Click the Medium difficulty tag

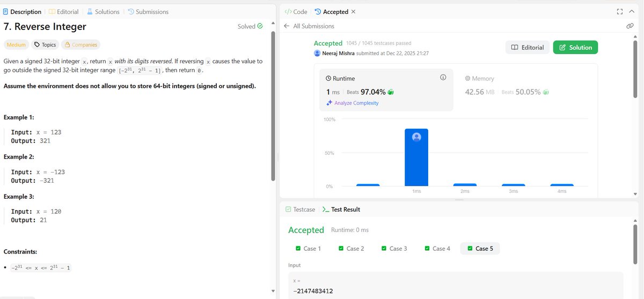click(16, 45)
